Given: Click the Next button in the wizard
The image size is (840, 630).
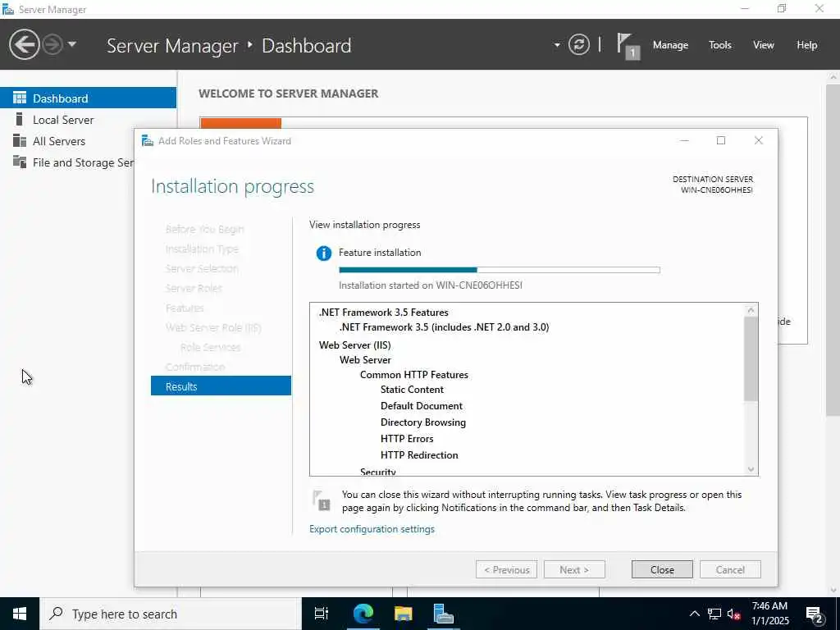Looking at the screenshot, I should 574,569.
